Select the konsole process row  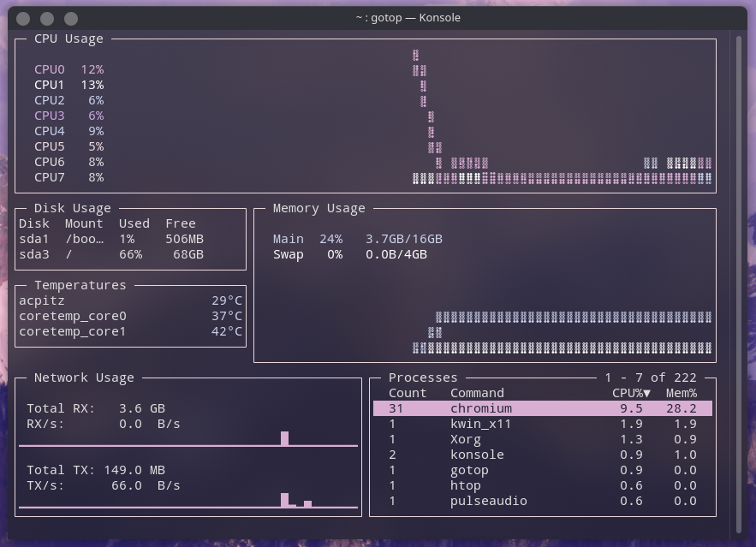[543, 455]
